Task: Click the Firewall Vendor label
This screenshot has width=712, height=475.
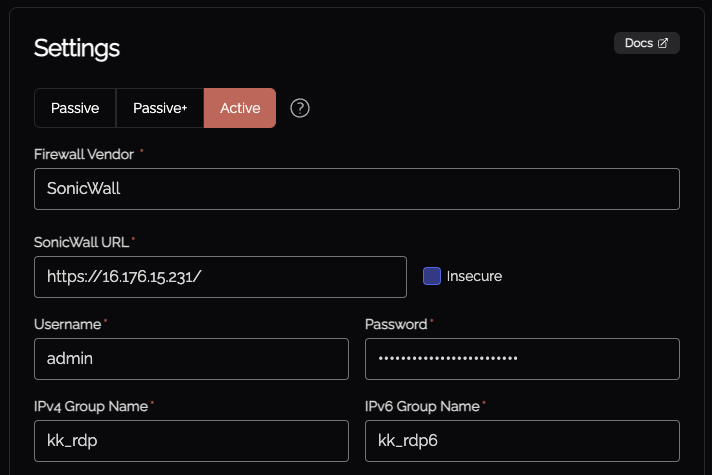Action: coord(84,153)
